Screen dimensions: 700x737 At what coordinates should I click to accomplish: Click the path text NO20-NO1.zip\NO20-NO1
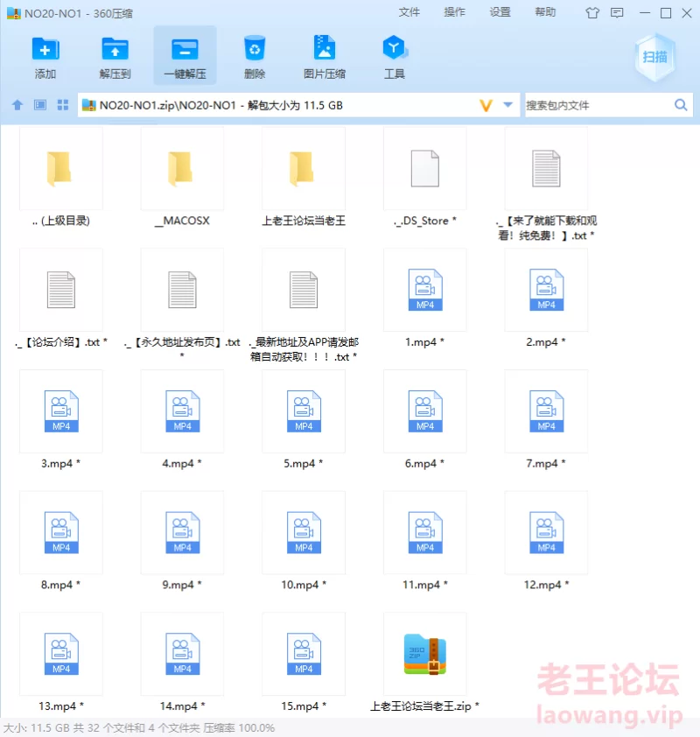(167, 105)
